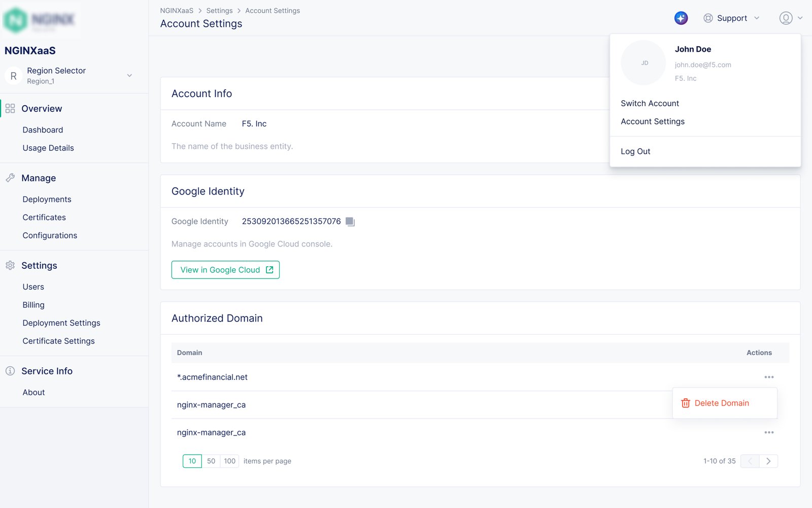This screenshot has height=508, width=812.
Task: Select 10 items per page
Action: pos(192,461)
